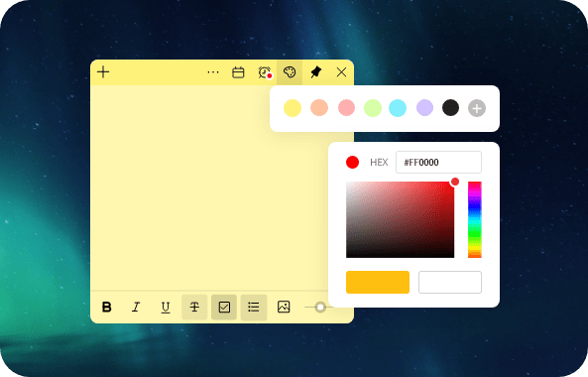
Task: Open the calendar date icon
Action: pos(238,72)
